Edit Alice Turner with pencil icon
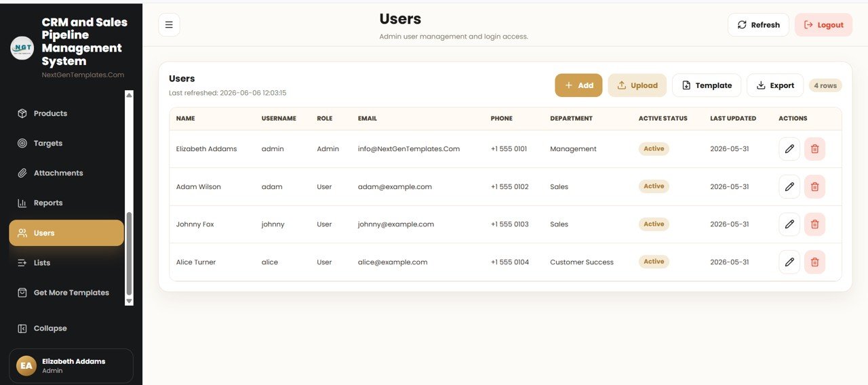The image size is (868, 385). tap(789, 262)
